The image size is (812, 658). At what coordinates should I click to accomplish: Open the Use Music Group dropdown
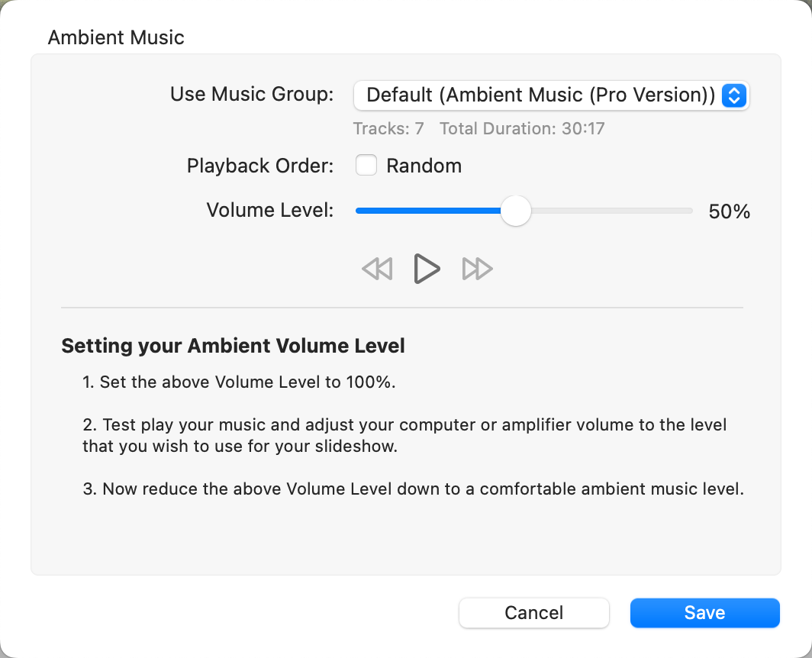pyautogui.click(x=540, y=95)
